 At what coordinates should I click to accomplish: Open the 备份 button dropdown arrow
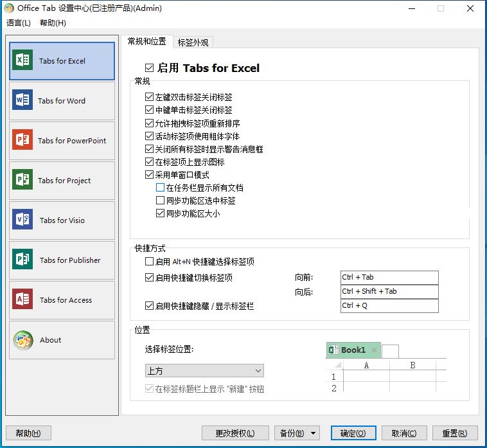[x=313, y=433]
